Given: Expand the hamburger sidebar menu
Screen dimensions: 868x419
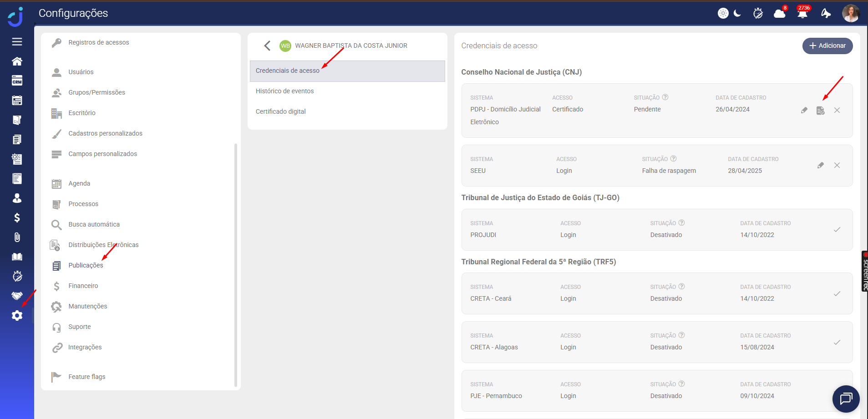Looking at the screenshot, I should tap(17, 42).
